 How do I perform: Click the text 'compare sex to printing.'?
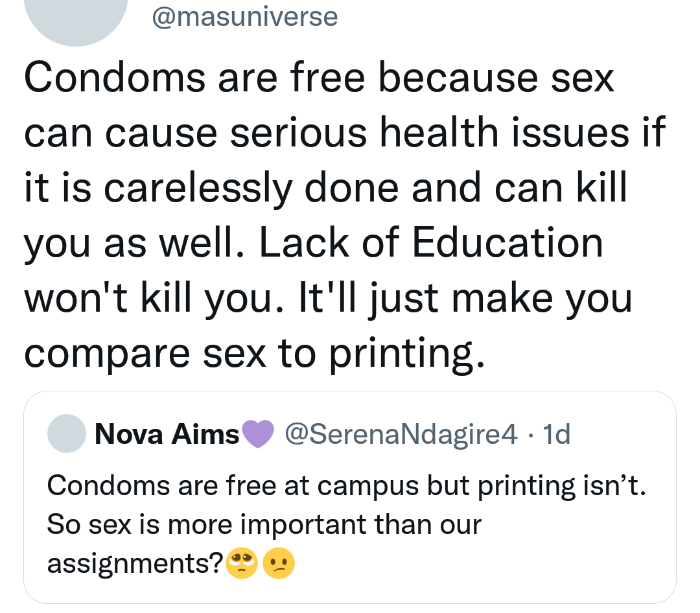[254, 354]
